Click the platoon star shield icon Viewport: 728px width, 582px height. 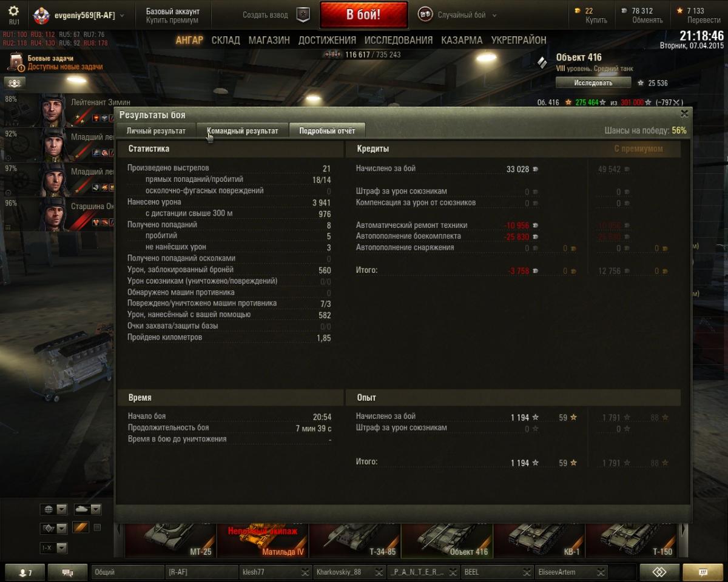pos(303,15)
